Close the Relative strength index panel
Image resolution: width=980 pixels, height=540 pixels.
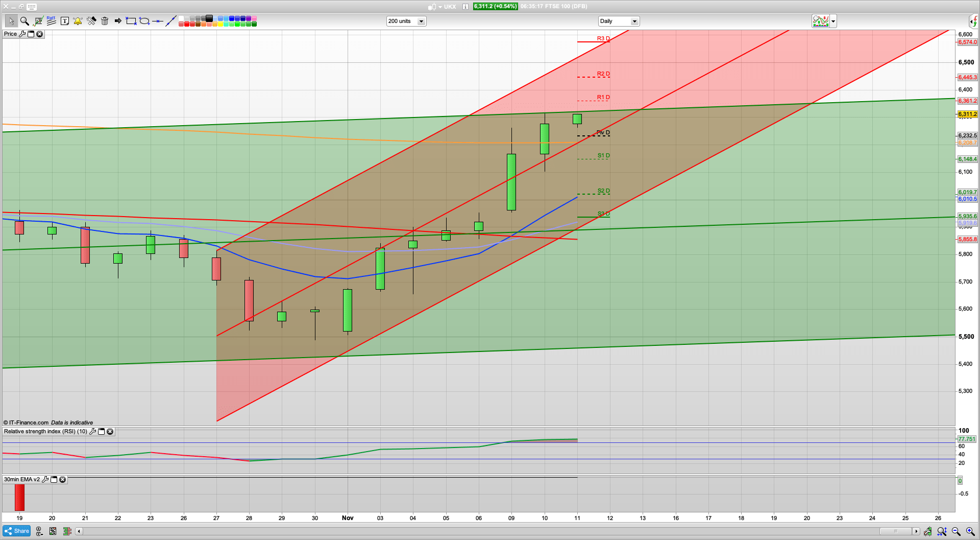[x=110, y=432]
